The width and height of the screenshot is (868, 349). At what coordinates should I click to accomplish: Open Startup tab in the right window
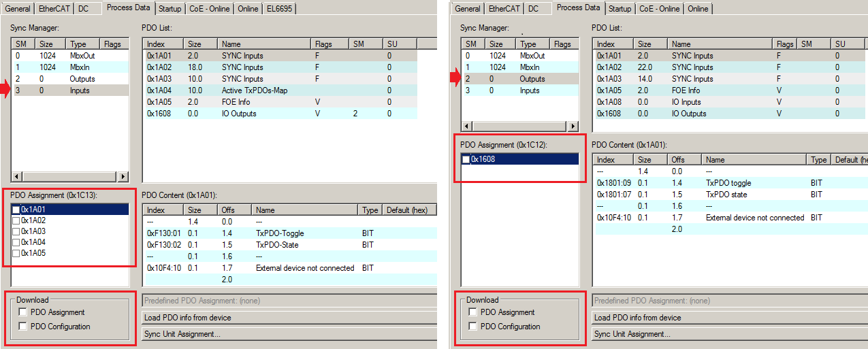(620, 9)
